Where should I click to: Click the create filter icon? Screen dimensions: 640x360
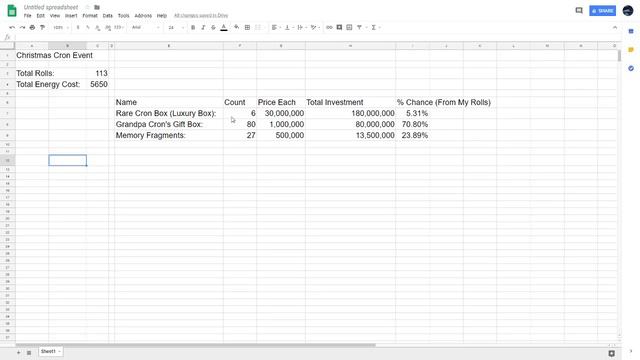point(360,27)
